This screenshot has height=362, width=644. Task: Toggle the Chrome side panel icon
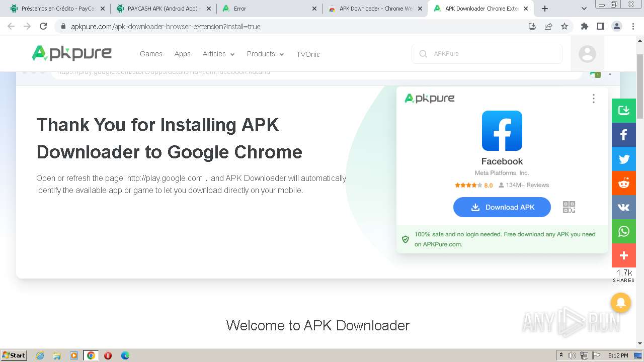click(601, 26)
